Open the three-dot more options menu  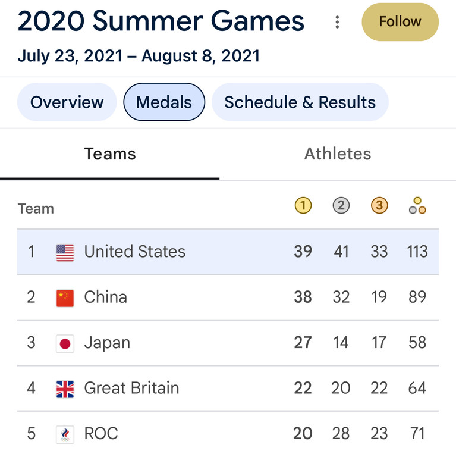point(337,22)
